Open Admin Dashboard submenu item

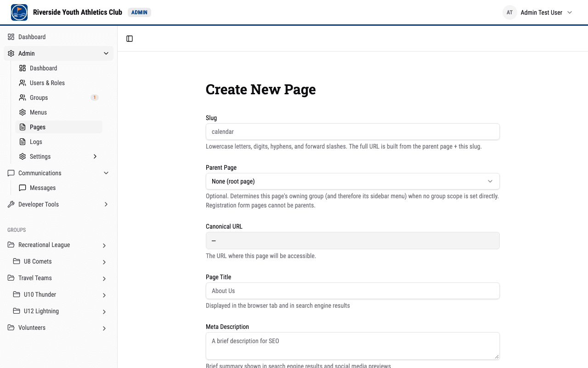click(x=59, y=68)
